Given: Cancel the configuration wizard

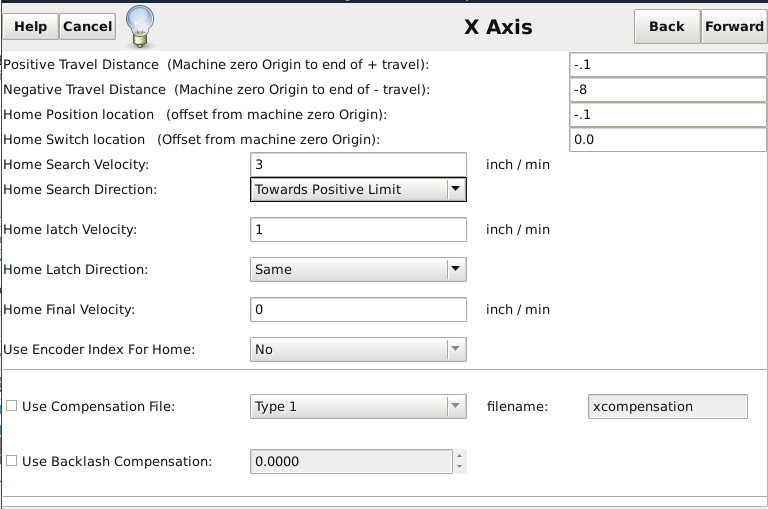Looking at the screenshot, I should coord(88,26).
